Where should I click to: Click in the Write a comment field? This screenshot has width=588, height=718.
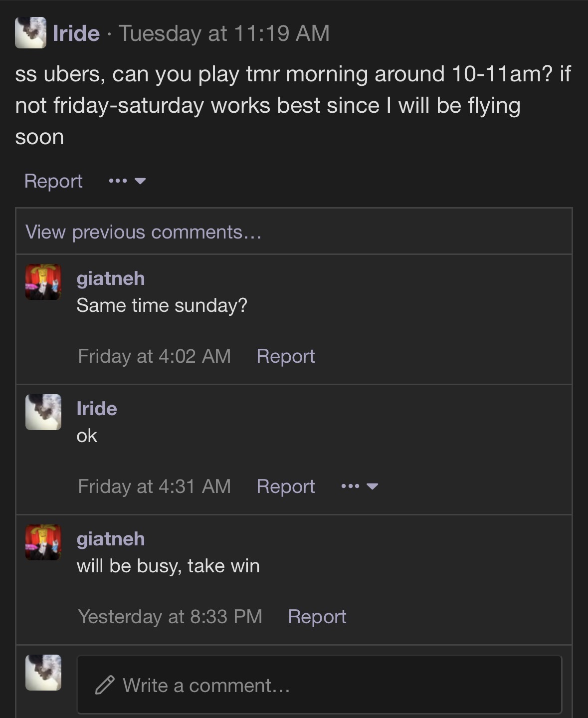pyautogui.click(x=319, y=685)
